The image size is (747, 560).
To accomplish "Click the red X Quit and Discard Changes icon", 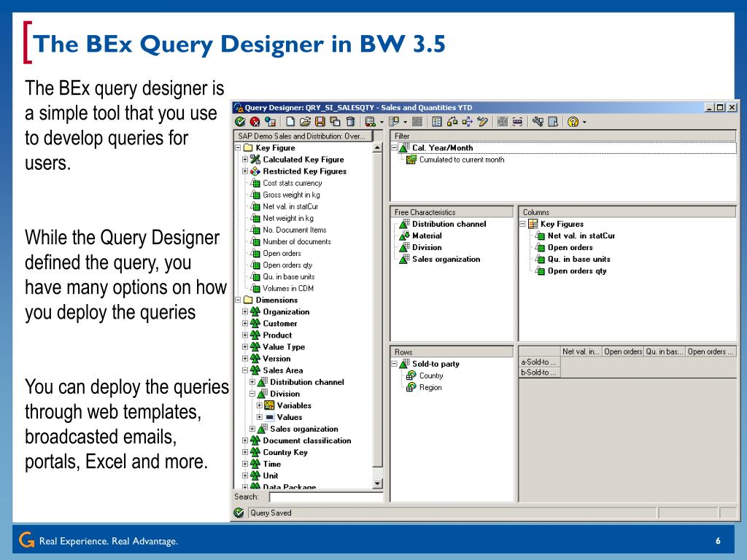I will (255, 122).
